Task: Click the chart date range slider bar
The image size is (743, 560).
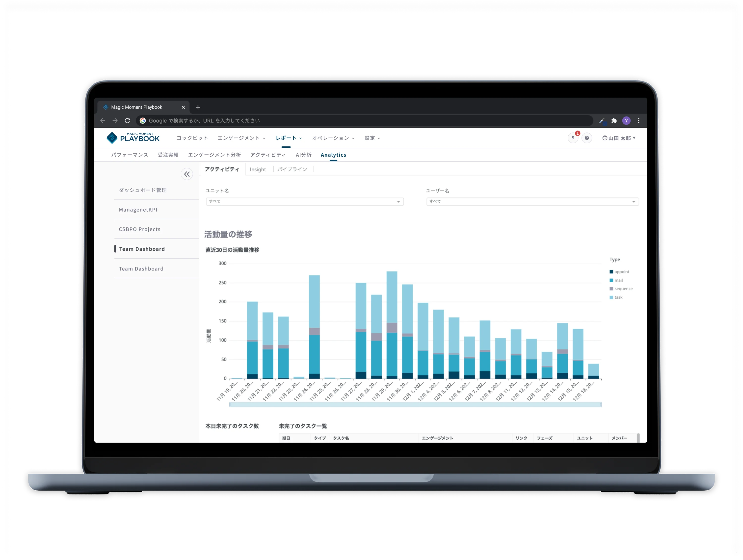Action: [x=415, y=404]
